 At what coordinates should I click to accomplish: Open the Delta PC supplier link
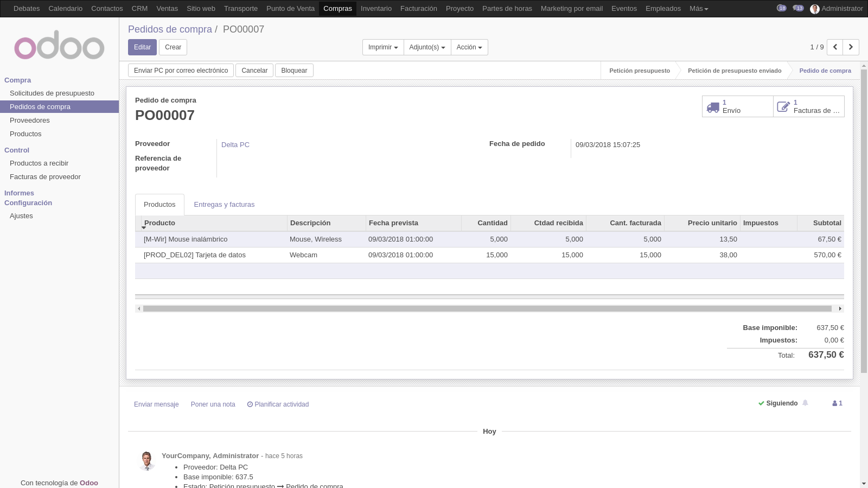pyautogui.click(x=235, y=145)
